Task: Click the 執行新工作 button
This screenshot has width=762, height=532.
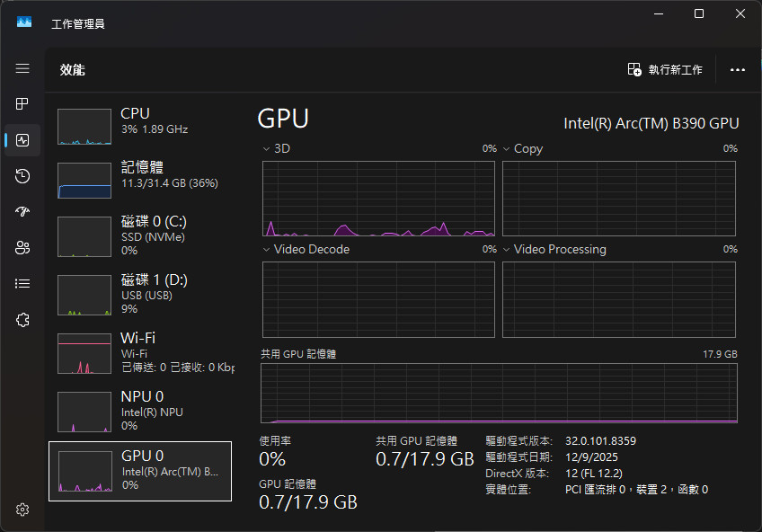Action: tap(665, 69)
